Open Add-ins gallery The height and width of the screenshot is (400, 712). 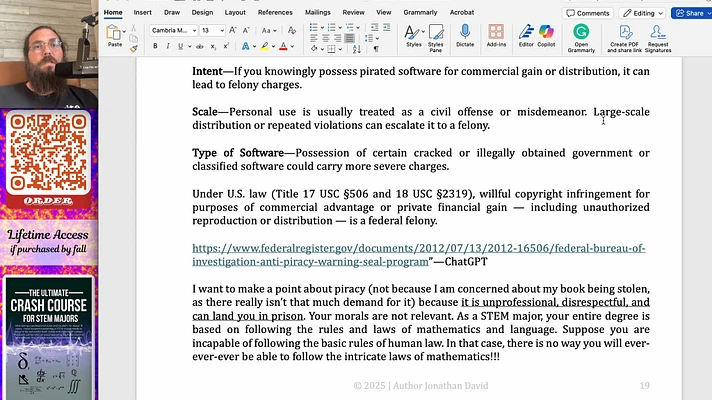496,35
